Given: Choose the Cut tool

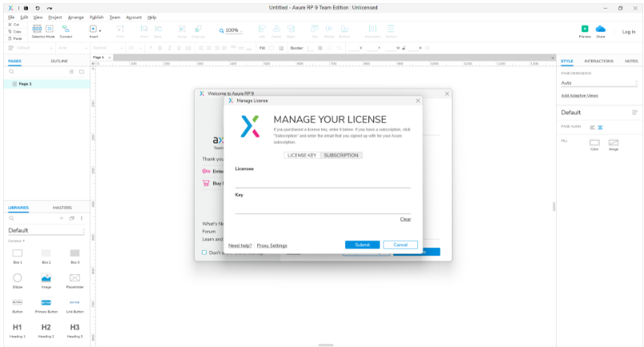Looking at the screenshot, I should tap(14, 25).
